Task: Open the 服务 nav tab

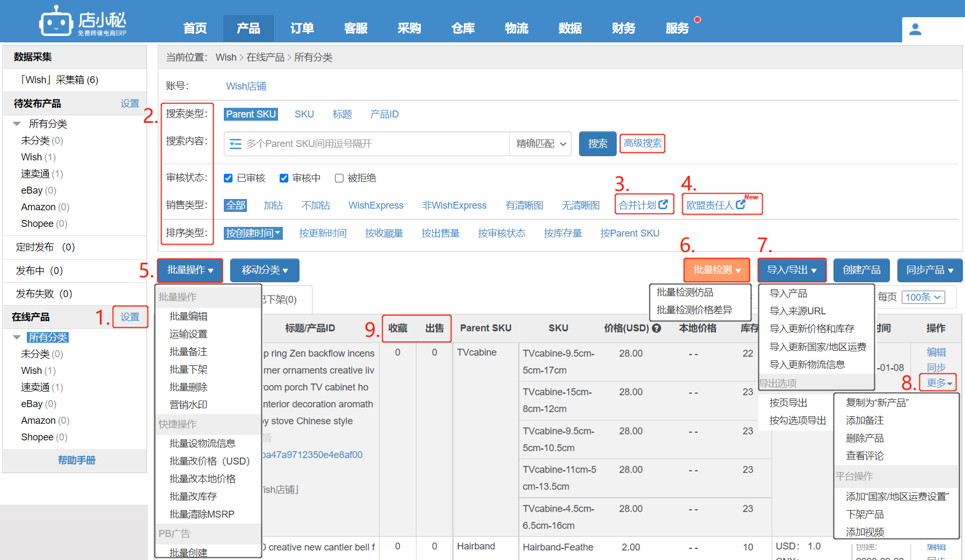Action: pyautogui.click(x=677, y=28)
